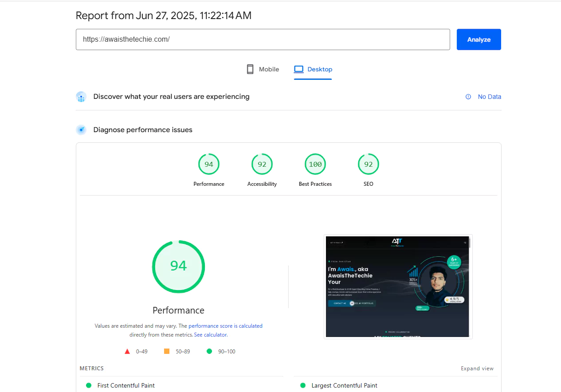Click the URL input field
The image size is (561, 392).
click(263, 39)
